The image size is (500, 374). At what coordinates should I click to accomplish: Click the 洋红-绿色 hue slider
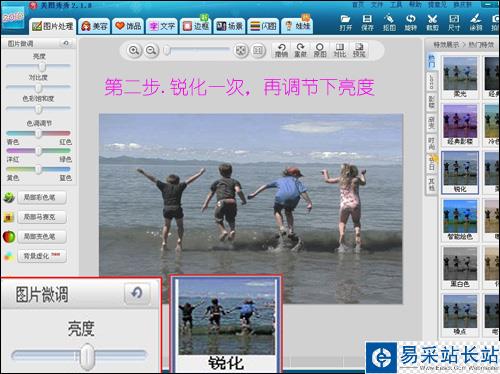[38, 151]
